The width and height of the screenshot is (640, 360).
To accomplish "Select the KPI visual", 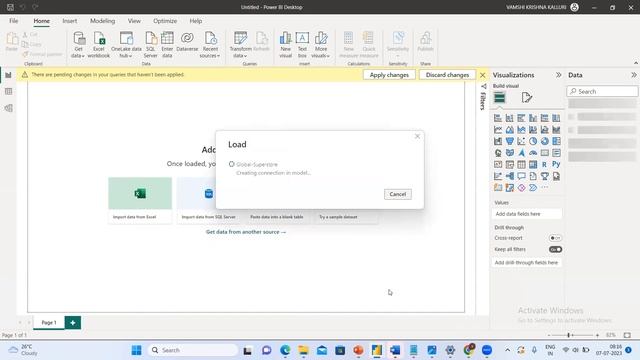I will click(x=498, y=164).
